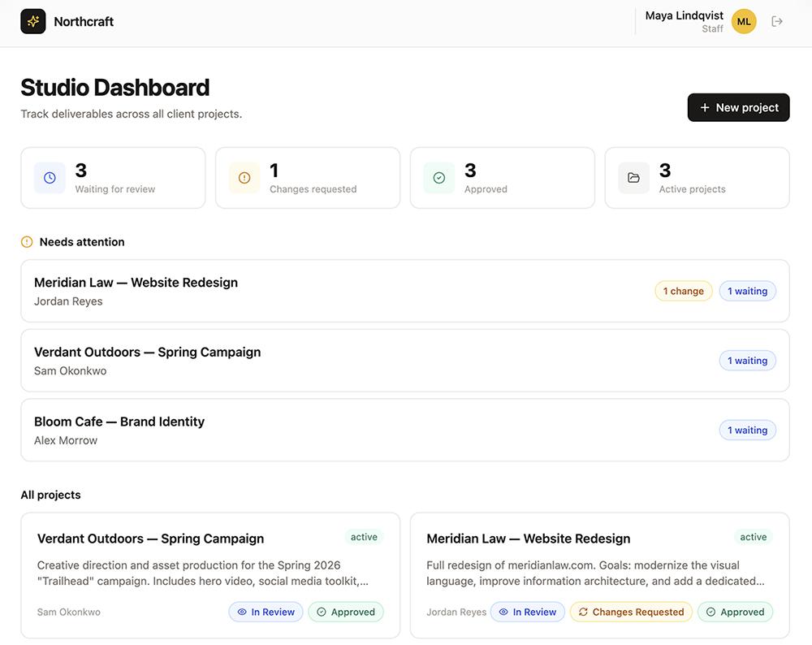Click Sam Okonkwo under Verdant attention row

point(71,371)
